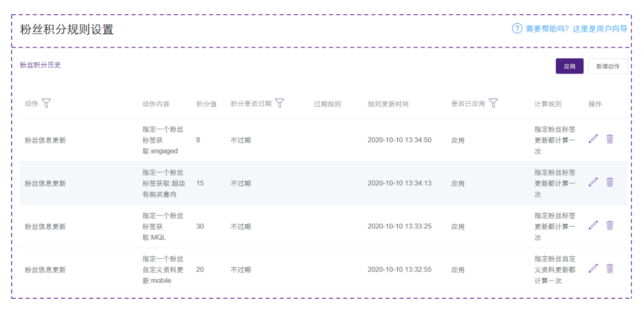
Task: Delete the mobile custom data rule
Action: 610,268
